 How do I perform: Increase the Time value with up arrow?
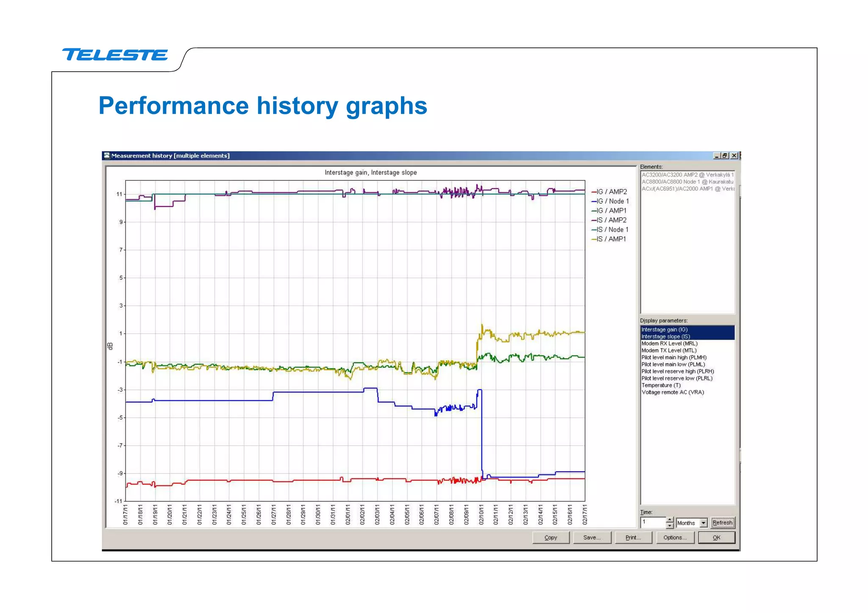[x=670, y=520]
